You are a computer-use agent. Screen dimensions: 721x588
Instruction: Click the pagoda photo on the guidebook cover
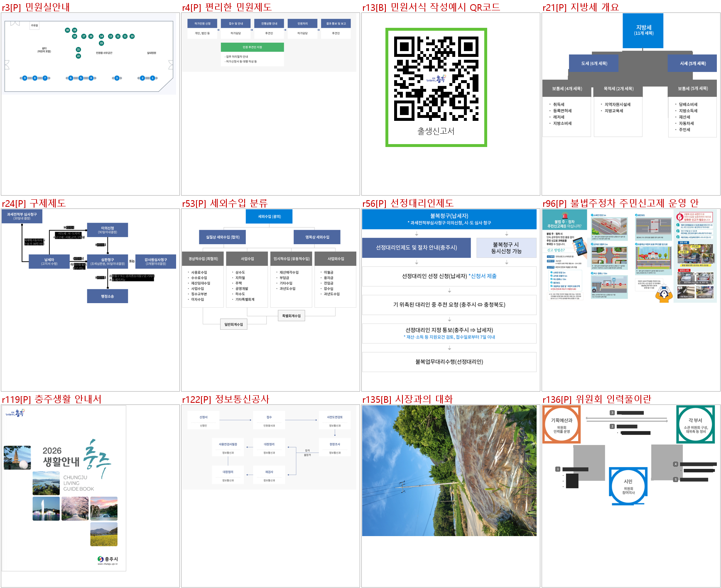pos(17,458)
